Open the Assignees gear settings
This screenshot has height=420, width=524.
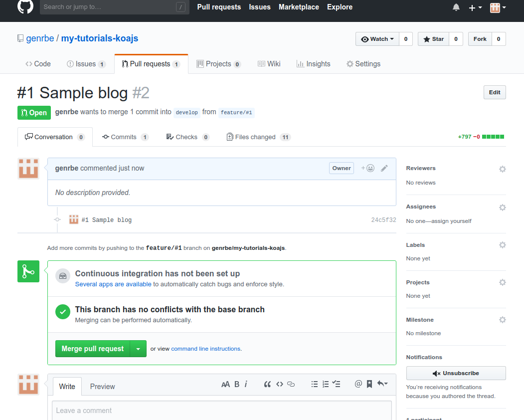click(502, 208)
